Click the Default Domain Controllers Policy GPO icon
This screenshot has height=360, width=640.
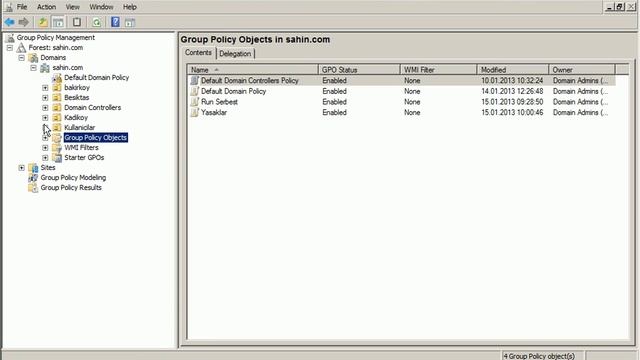195,81
